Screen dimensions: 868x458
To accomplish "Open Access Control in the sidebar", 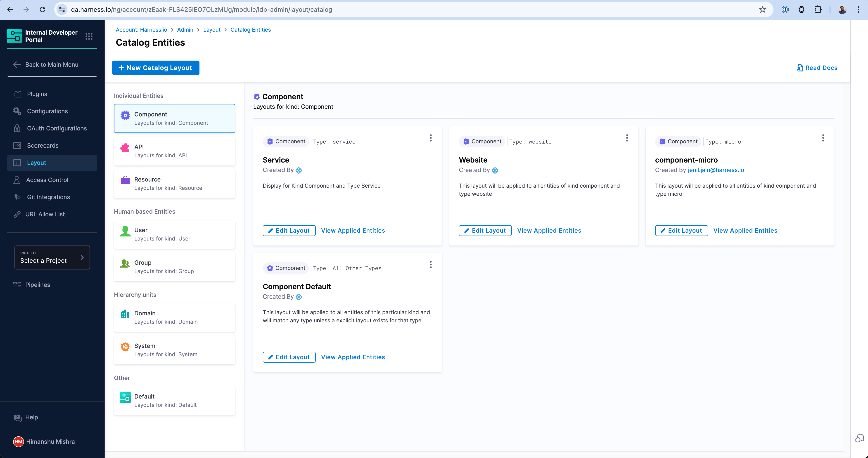I will point(47,180).
